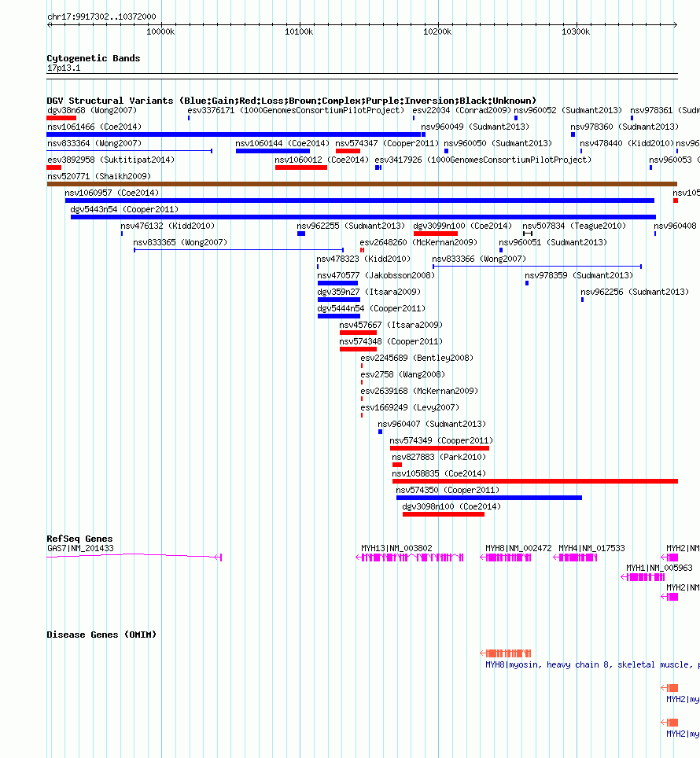
Task: Click the nsv833364 (Wong2007) thin blue line
Action: (130, 151)
